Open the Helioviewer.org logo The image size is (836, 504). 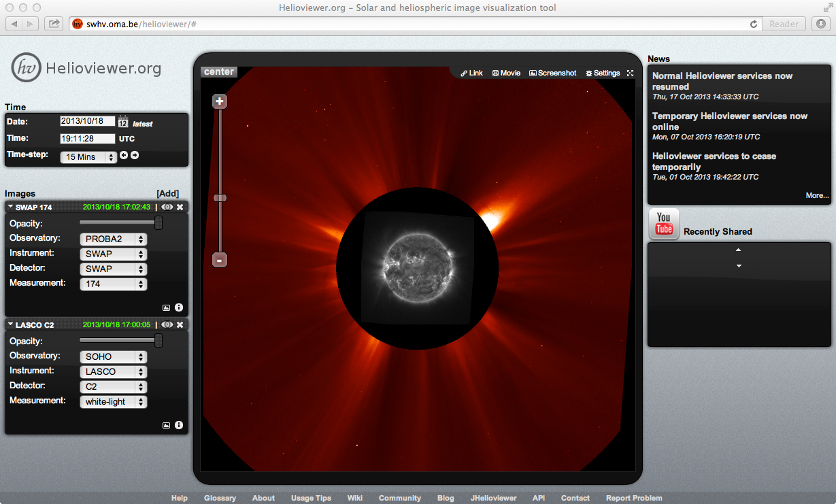point(86,68)
